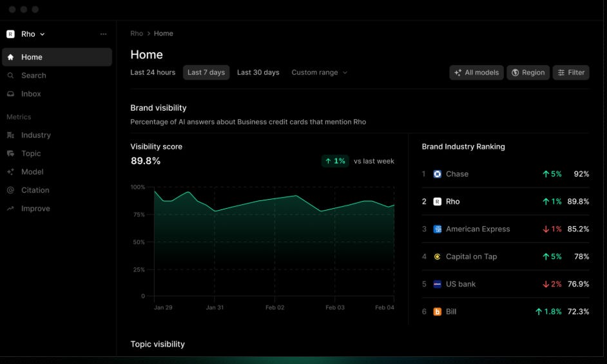Select the Last 24 hours range
Image resolution: width=607 pixels, height=364 pixels.
(153, 72)
